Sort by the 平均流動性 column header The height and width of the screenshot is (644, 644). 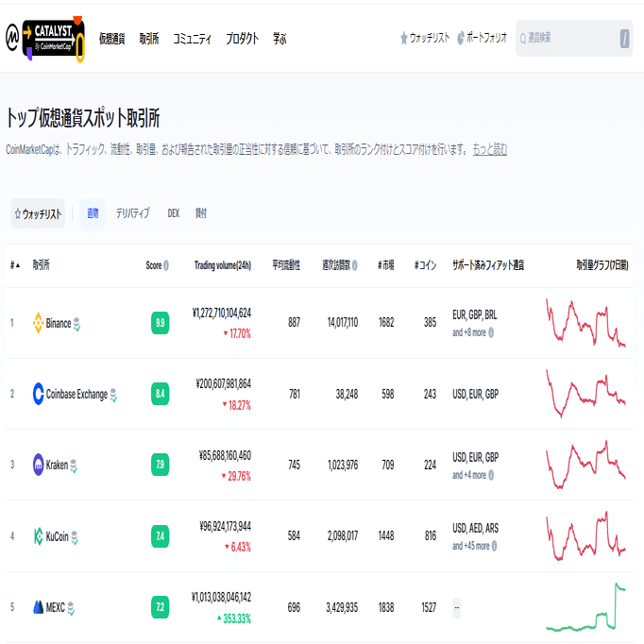[286, 265]
